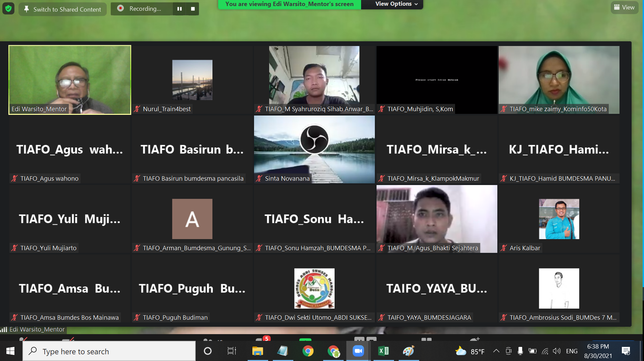Stop the recording

point(193,9)
